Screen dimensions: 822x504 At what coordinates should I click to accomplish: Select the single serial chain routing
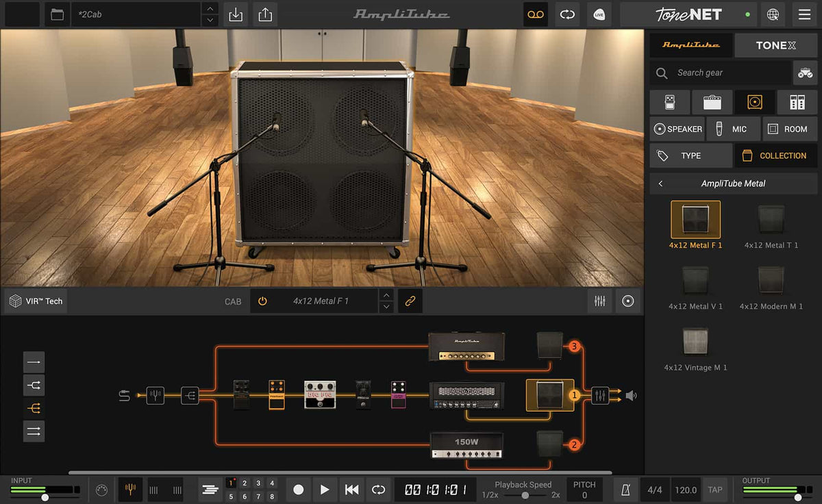(x=34, y=362)
